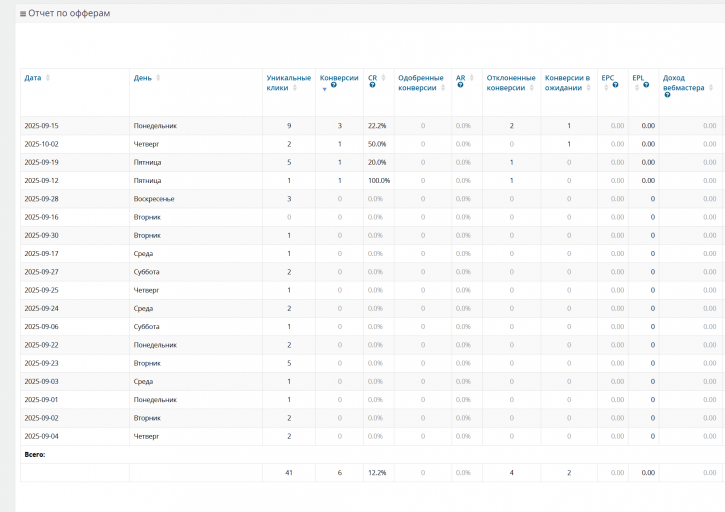
Task: Click the Дата column sort icon
Action: pyautogui.click(x=48, y=78)
